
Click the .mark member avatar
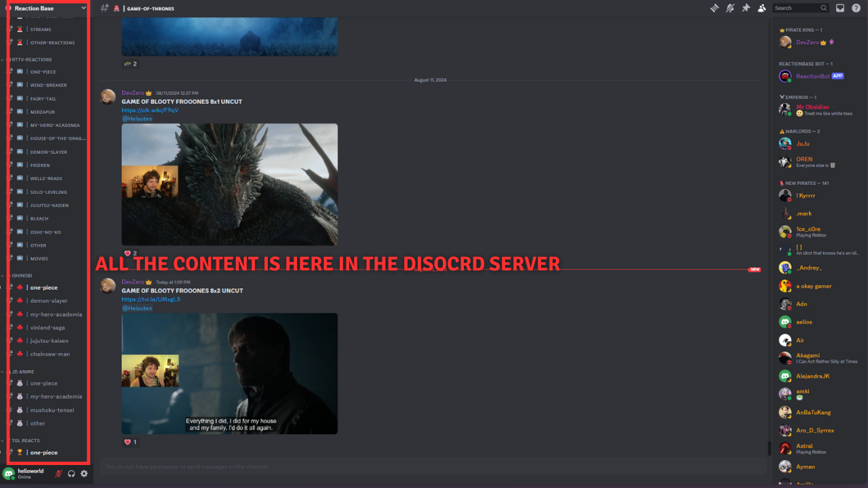[x=785, y=213]
